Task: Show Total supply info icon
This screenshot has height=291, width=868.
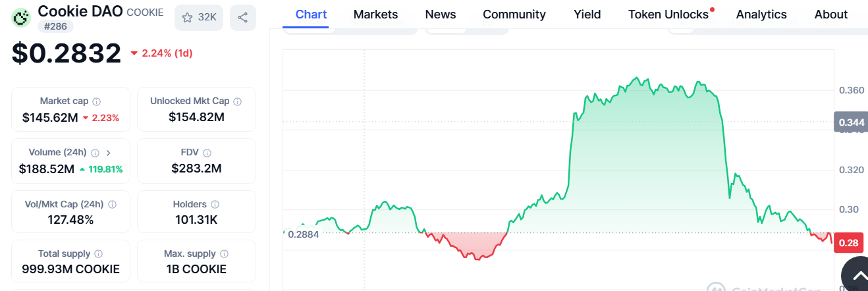Action: click(99, 254)
